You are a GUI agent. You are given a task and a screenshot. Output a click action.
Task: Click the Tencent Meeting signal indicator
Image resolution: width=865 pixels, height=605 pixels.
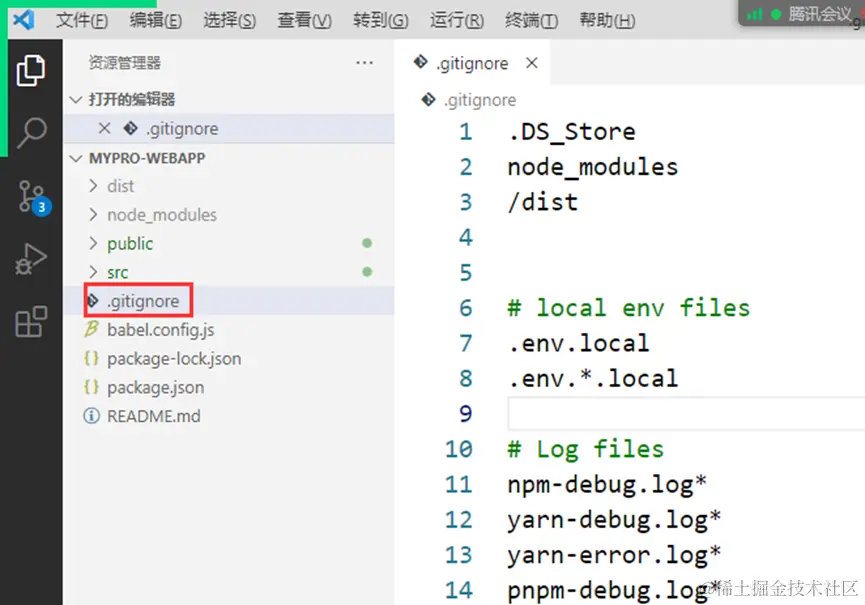coord(754,15)
